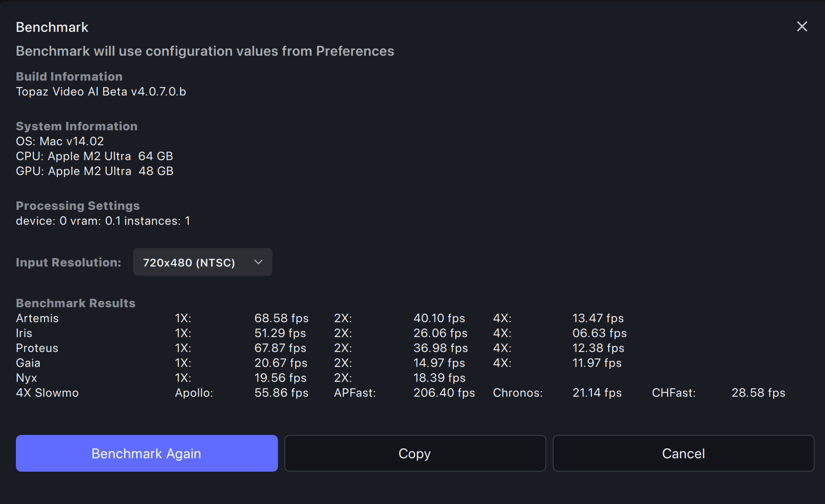Click Artemis 1X value '68.58 fps'
The image size is (825, 504).
tap(281, 318)
